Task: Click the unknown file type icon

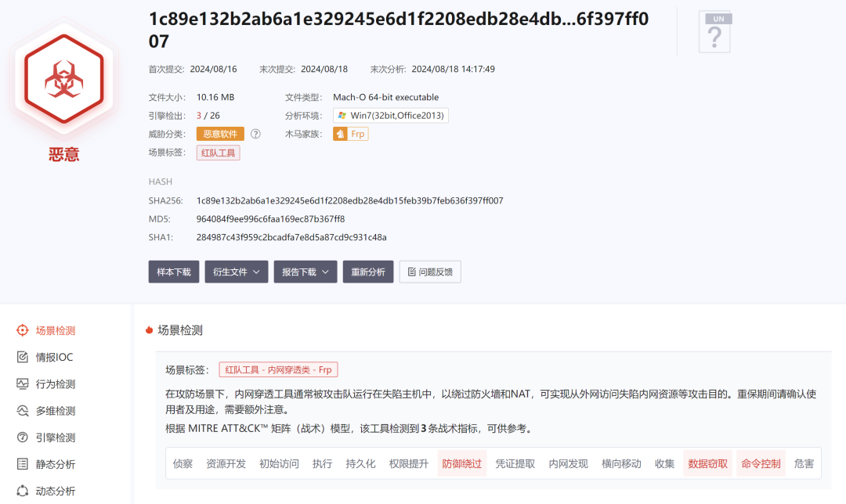Action: (714, 33)
